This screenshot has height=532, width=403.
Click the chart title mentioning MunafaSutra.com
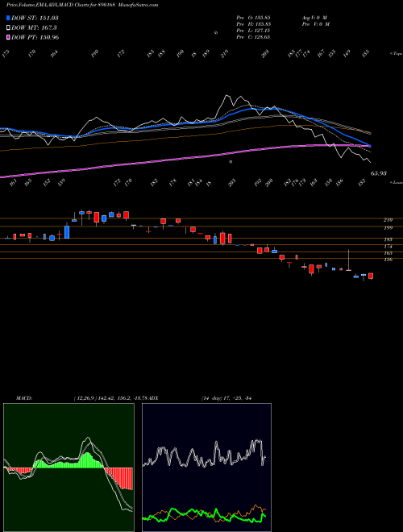[82, 5]
